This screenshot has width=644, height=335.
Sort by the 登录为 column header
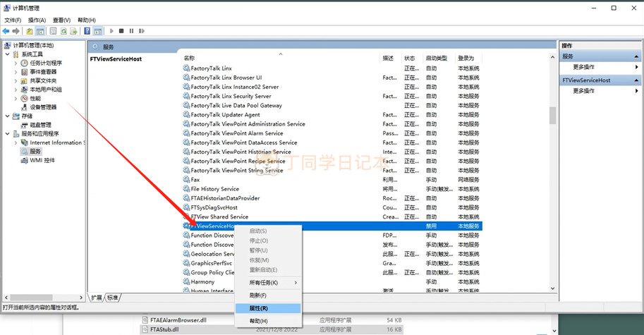tap(468, 59)
